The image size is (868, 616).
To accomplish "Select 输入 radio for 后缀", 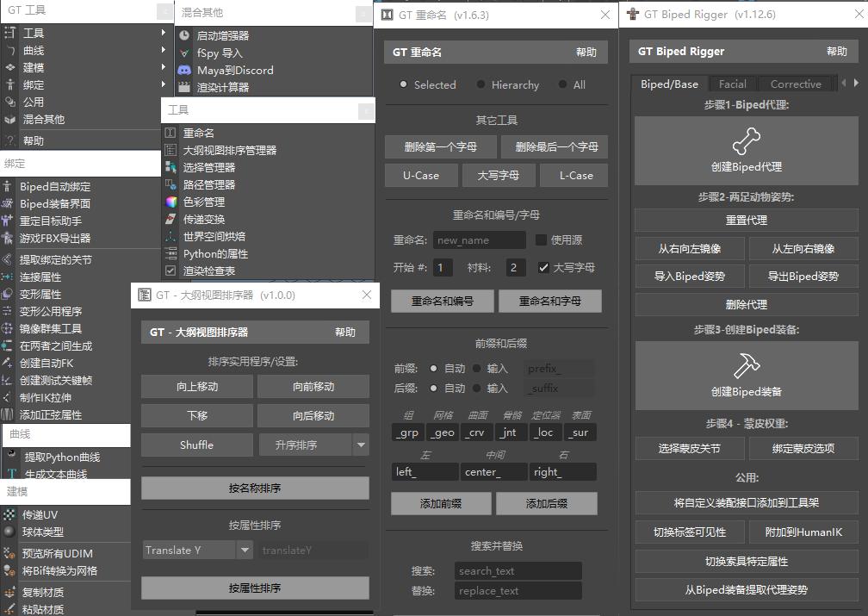I will click(477, 389).
